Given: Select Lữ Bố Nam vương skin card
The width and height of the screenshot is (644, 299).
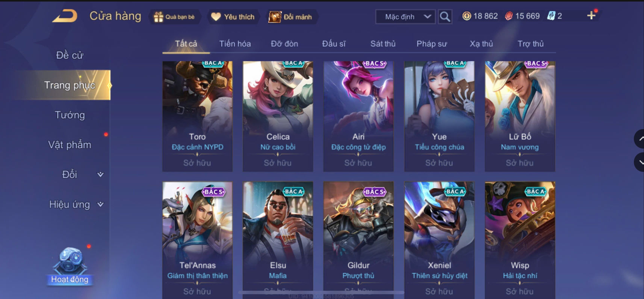Looking at the screenshot, I should (x=520, y=116).
